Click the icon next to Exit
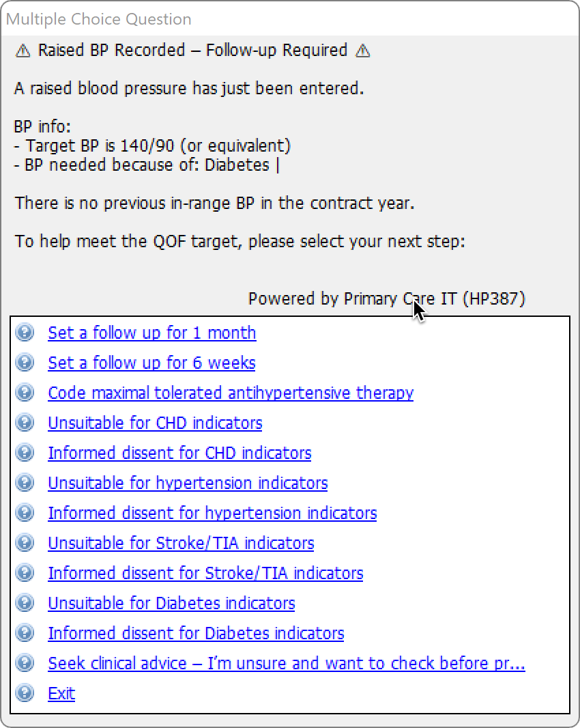 25,694
